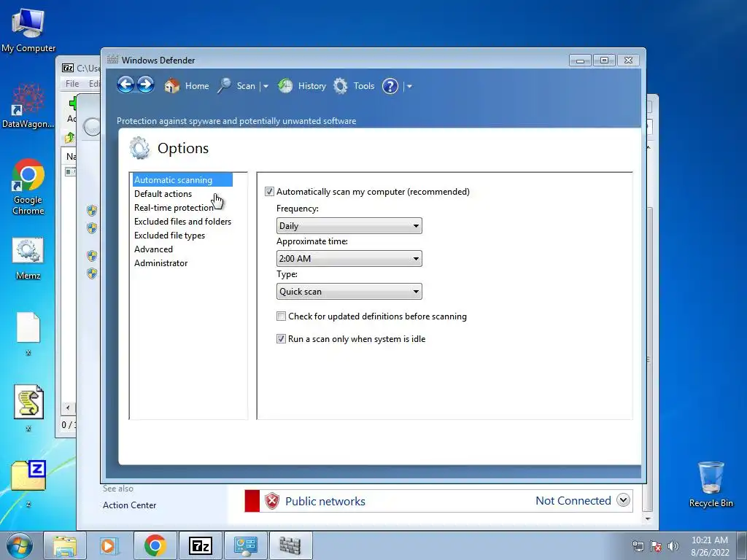Open Action Center flag tray icon

coord(656,546)
